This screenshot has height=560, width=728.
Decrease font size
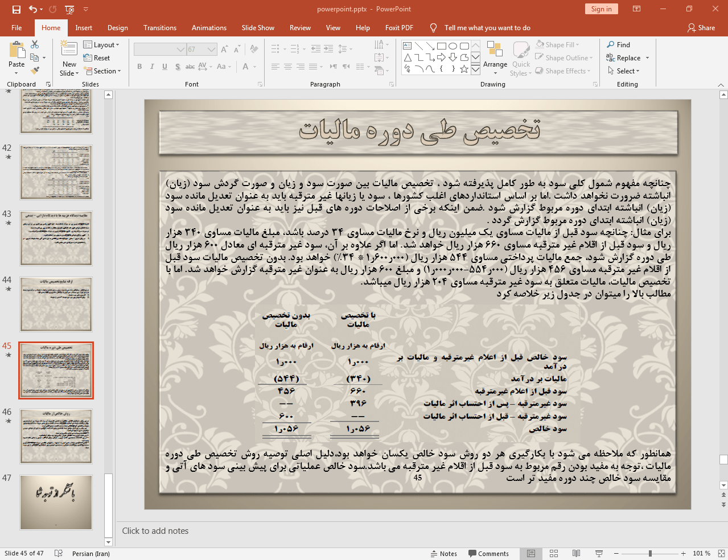pyautogui.click(x=237, y=50)
